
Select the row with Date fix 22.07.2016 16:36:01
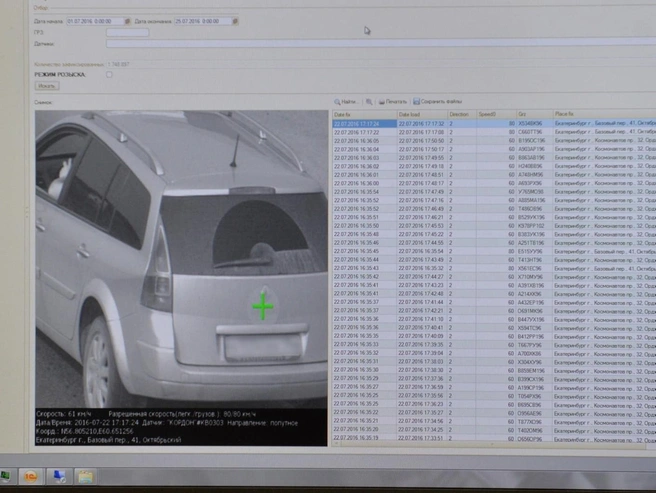(494, 175)
